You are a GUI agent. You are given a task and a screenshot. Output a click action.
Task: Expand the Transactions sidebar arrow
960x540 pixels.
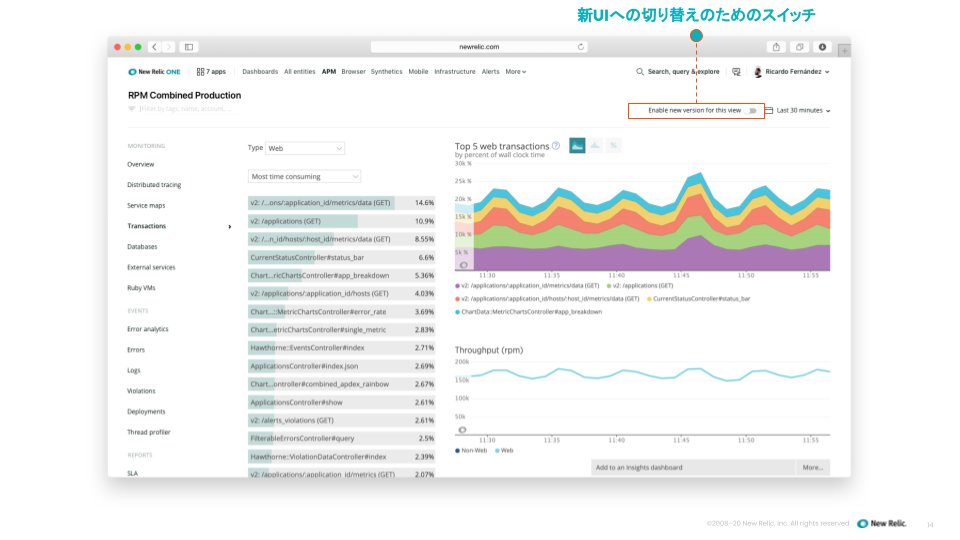tap(230, 227)
